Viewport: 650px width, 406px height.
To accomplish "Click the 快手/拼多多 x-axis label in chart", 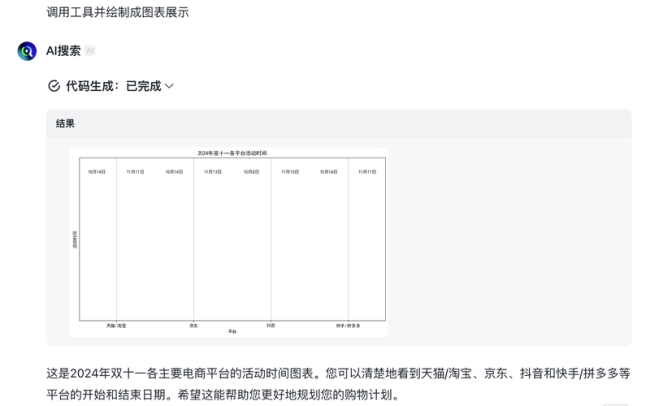I will pos(348,326).
